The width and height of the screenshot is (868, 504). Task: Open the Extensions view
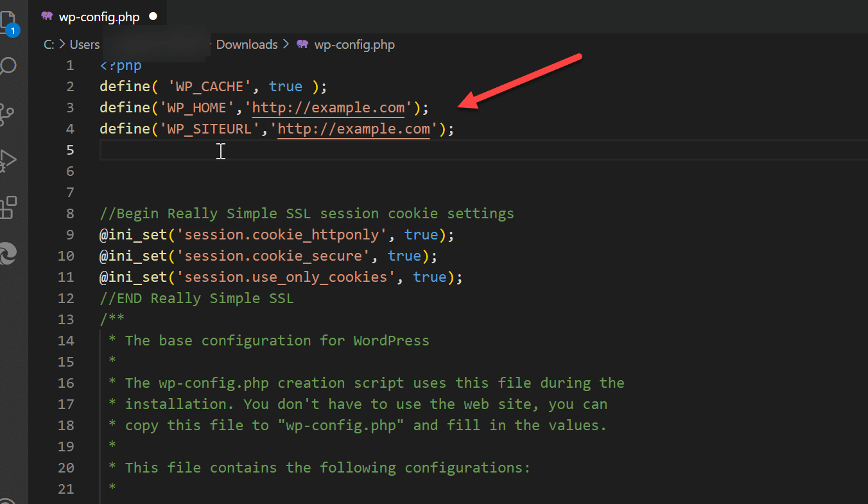(8, 207)
